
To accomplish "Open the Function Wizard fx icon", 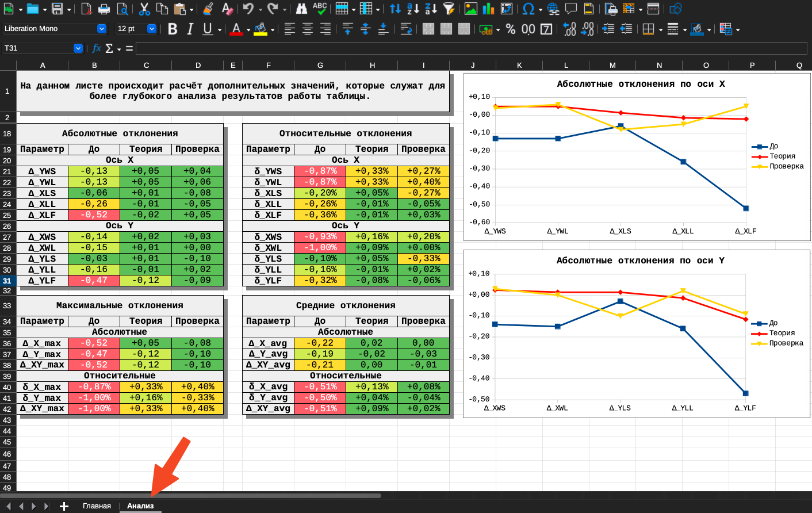I will pos(97,48).
